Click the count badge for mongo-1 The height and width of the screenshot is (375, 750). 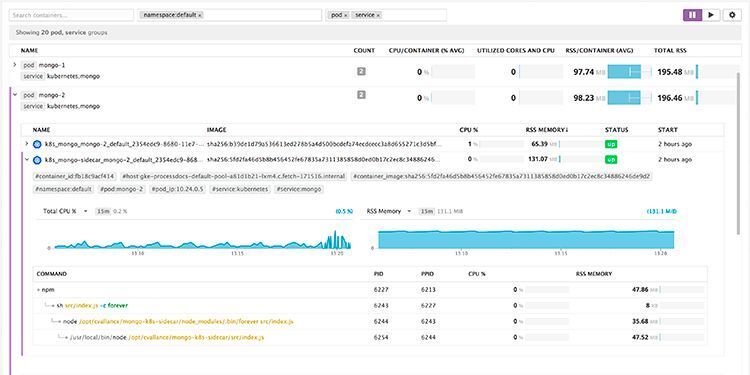pos(361,72)
